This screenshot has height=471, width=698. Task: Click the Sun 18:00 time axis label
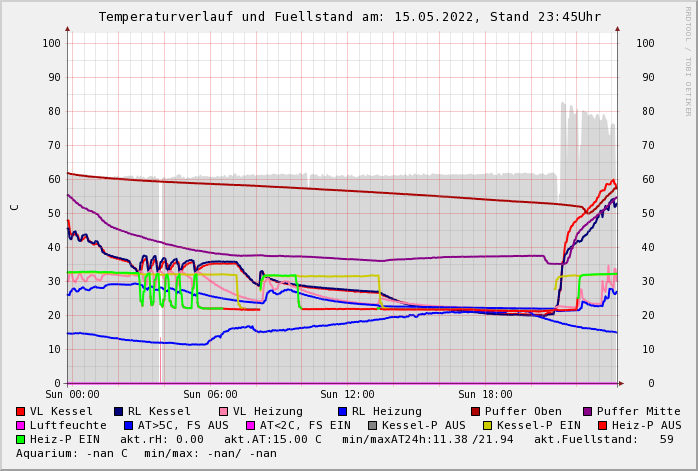pos(485,395)
